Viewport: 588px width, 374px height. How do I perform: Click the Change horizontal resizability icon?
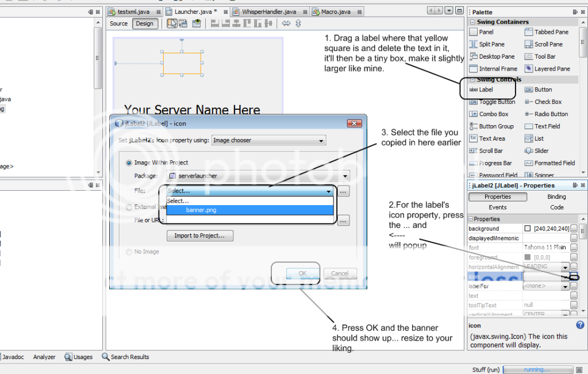coord(286,24)
